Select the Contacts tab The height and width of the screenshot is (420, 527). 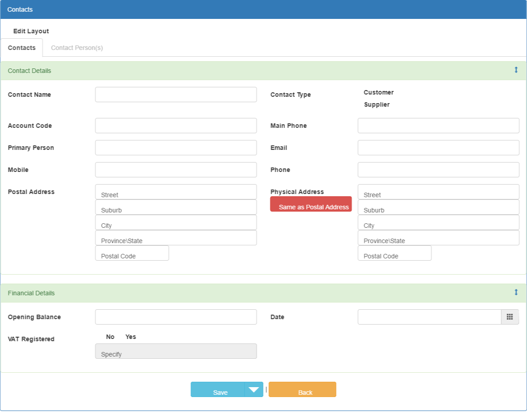(22, 48)
